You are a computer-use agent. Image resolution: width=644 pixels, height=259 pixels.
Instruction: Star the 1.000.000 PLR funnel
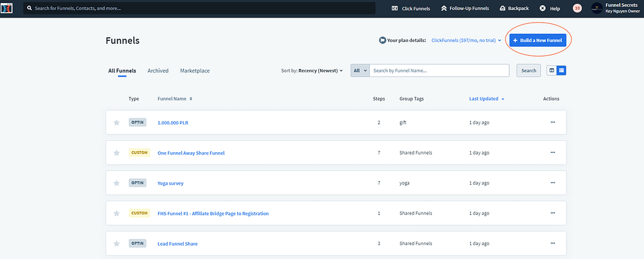click(x=116, y=123)
